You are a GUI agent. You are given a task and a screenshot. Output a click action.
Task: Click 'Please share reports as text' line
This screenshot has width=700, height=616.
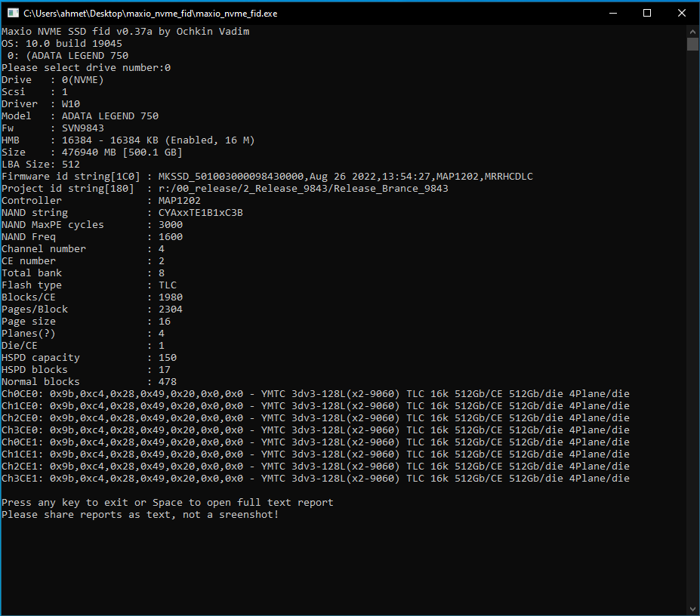pos(140,514)
